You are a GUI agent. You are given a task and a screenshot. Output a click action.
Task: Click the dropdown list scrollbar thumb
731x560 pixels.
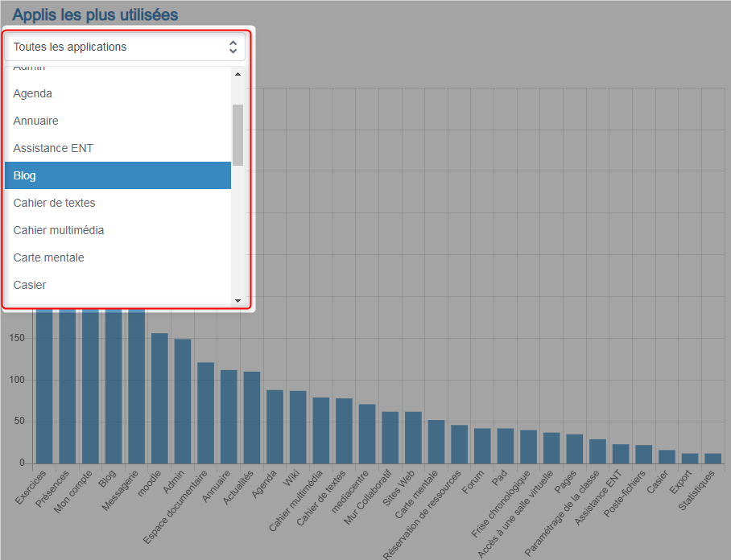pyautogui.click(x=237, y=134)
